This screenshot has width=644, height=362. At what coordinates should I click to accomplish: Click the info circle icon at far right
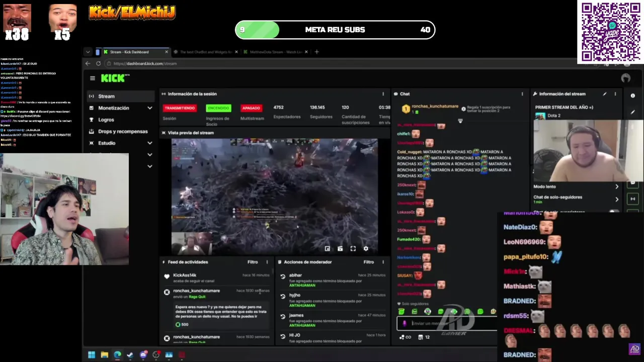click(x=633, y=96)
